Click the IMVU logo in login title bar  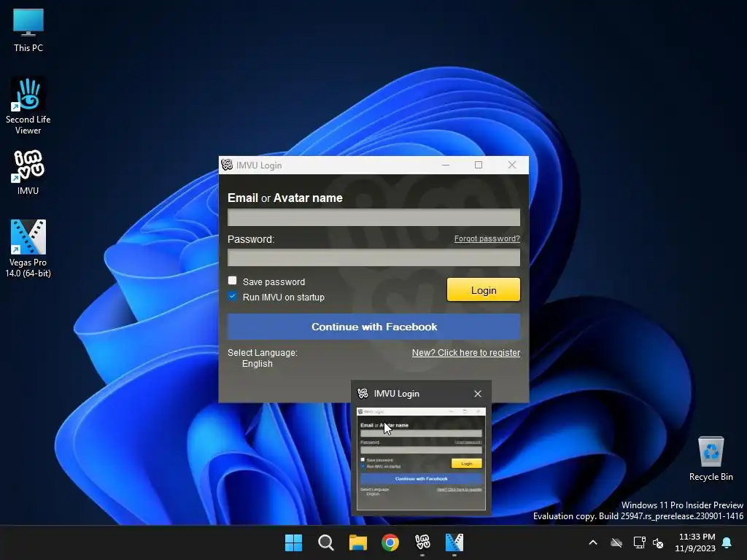tap(228, 165)
